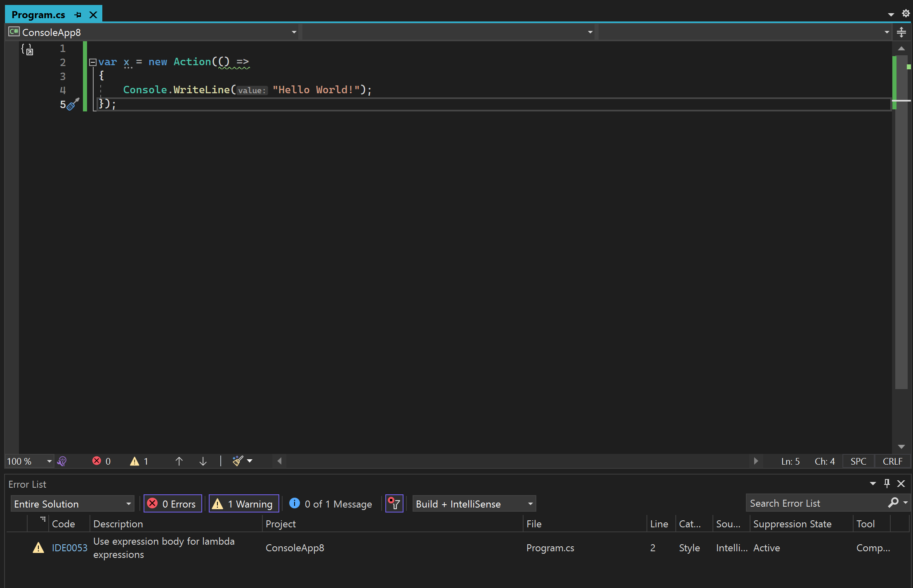913x588 pixels.
Task: Click the editor warning count indicator
Action: click(139, 461)
